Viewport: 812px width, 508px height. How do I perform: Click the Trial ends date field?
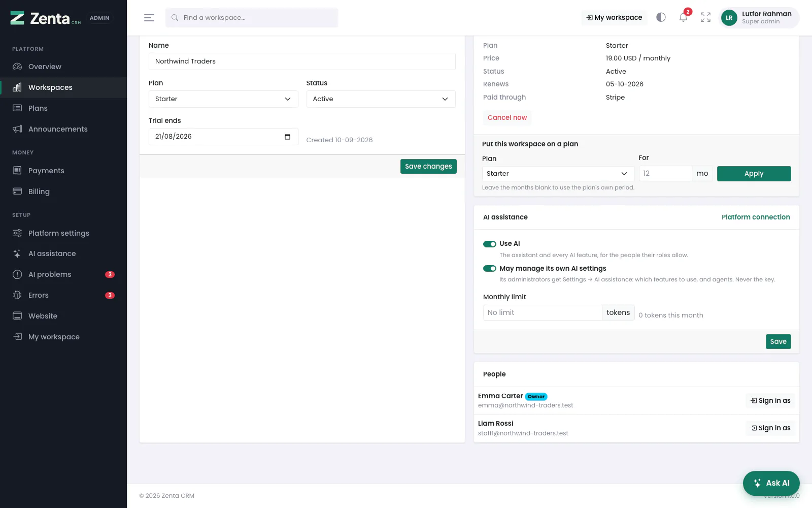click(223, 137)
